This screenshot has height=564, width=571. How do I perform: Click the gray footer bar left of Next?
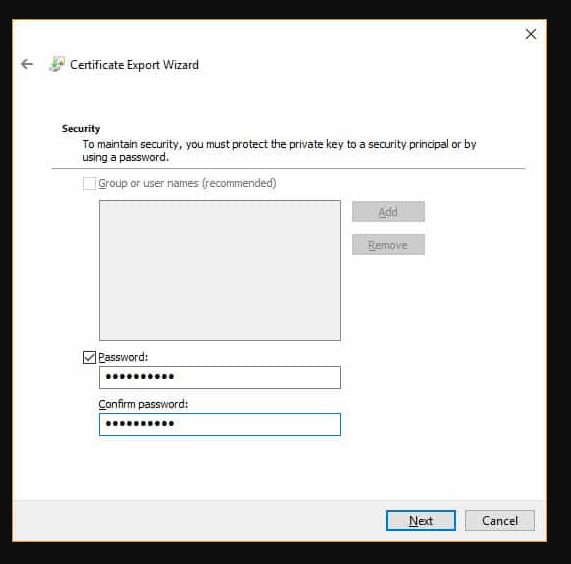(x=199, y=521)
